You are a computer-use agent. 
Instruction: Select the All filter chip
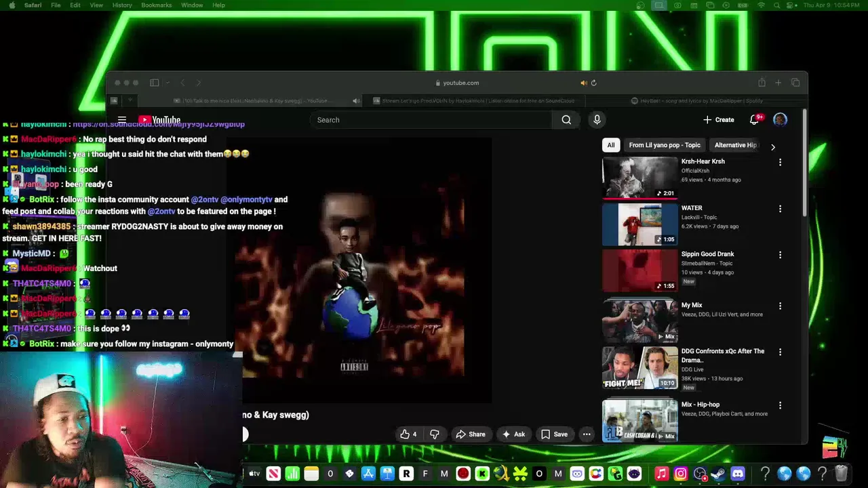click(611, 145)
